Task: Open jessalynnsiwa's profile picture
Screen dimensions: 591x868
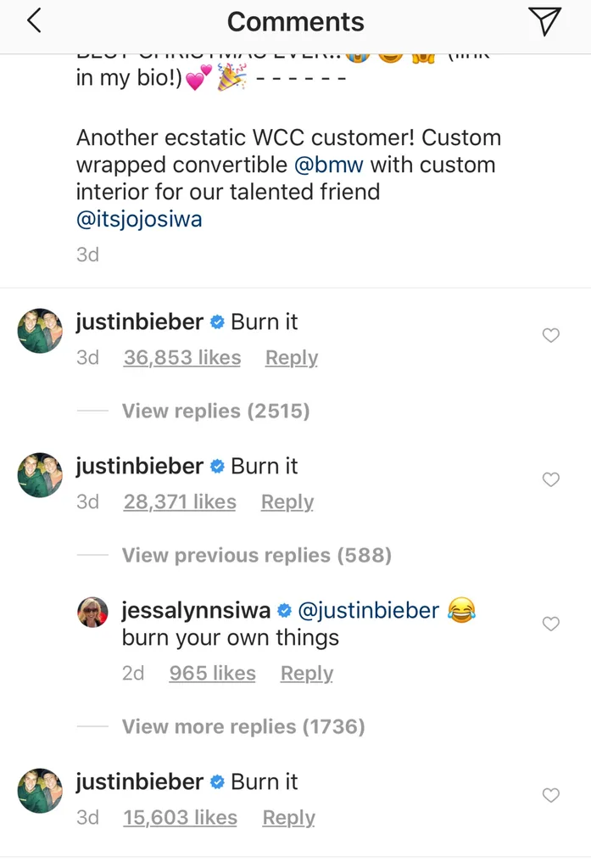Action: (92, 613)
